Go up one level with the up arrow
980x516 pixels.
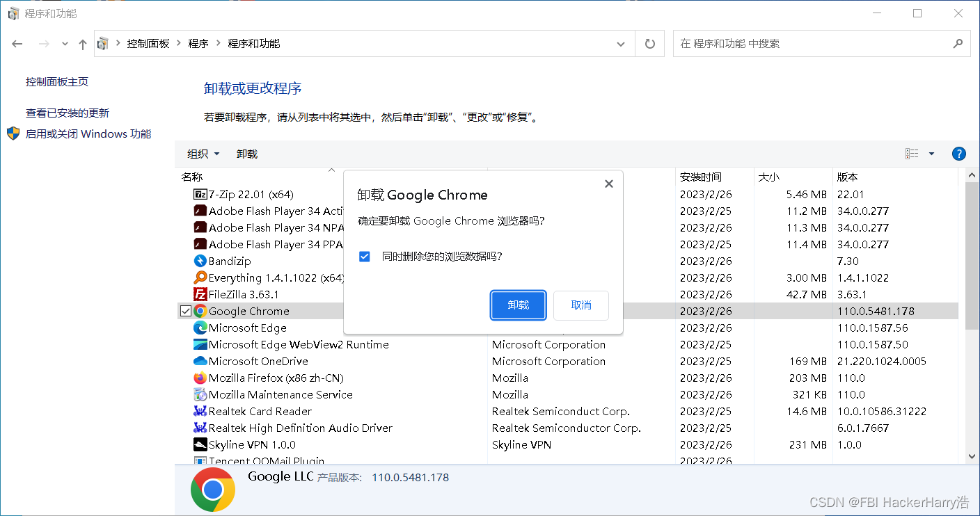coord(83,44)
